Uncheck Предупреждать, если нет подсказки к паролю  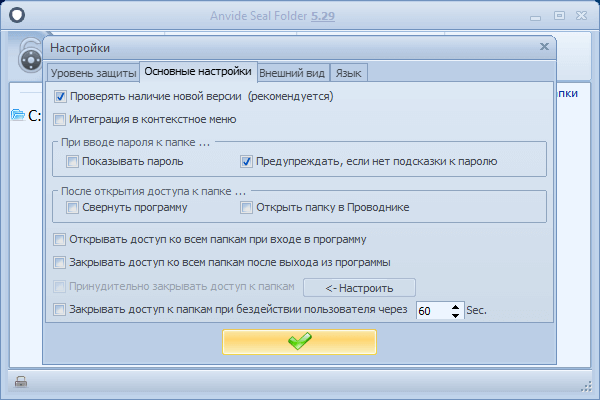click(246, 162)
